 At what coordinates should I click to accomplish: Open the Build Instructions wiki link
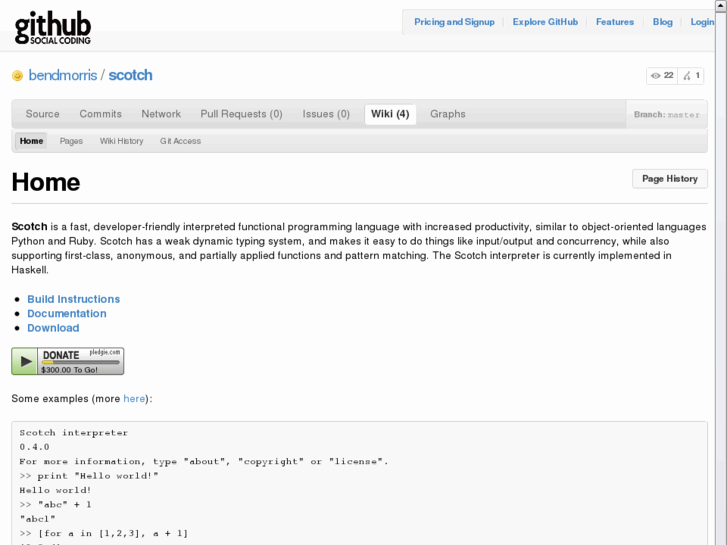coord(73,299)
